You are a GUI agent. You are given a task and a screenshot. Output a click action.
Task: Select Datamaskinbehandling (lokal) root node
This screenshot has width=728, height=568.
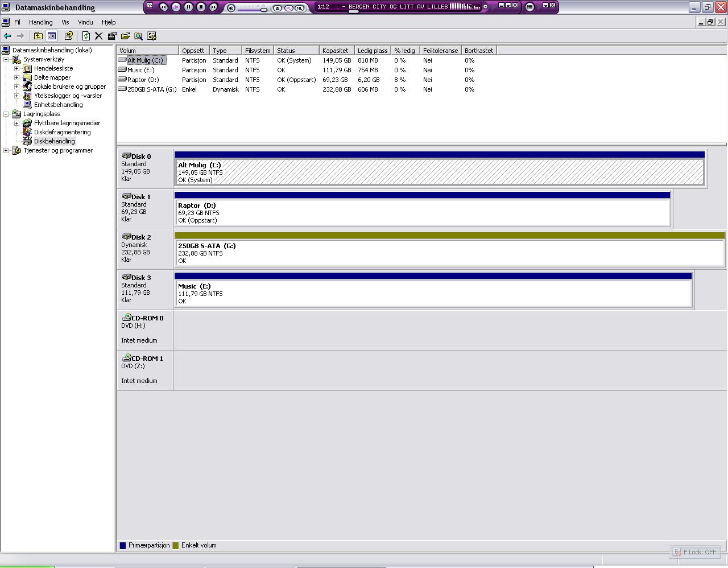52,50
